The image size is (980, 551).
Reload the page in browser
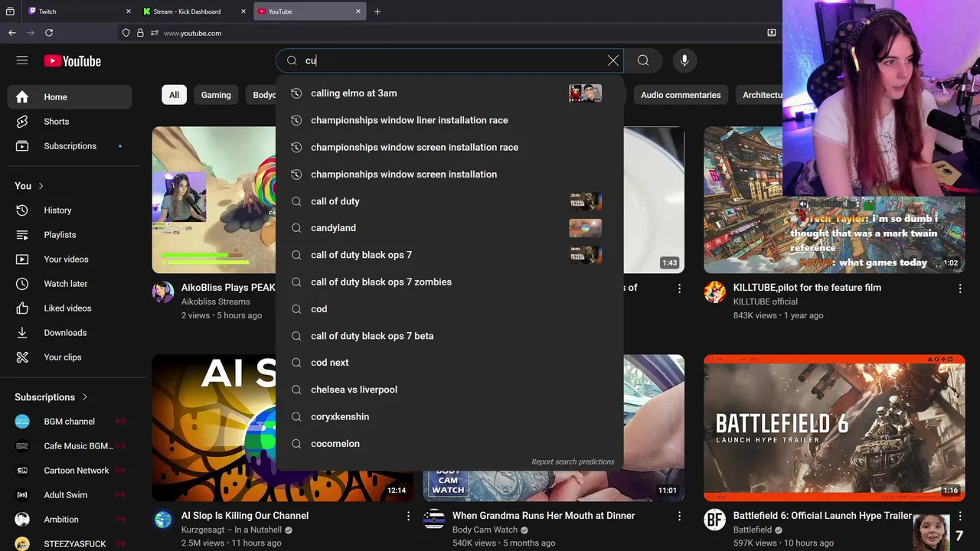tap(49, 33)
